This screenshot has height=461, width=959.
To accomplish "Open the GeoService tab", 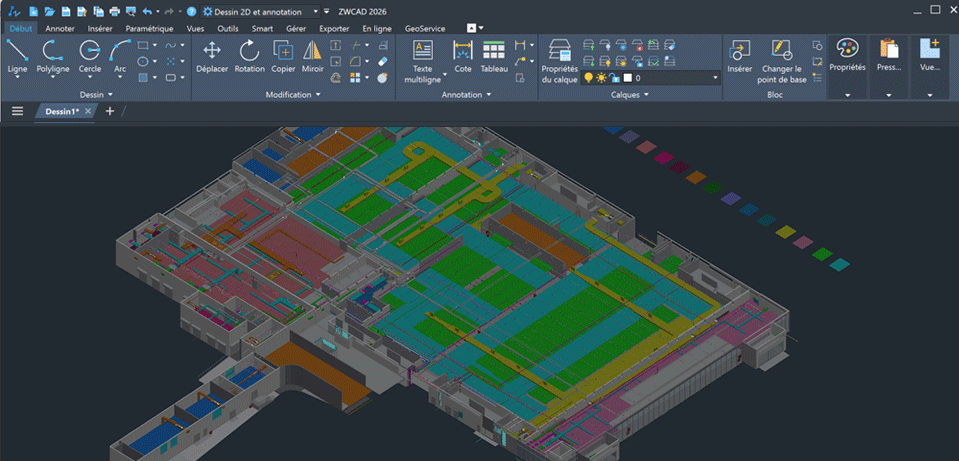I will click(x=425, y=28).
